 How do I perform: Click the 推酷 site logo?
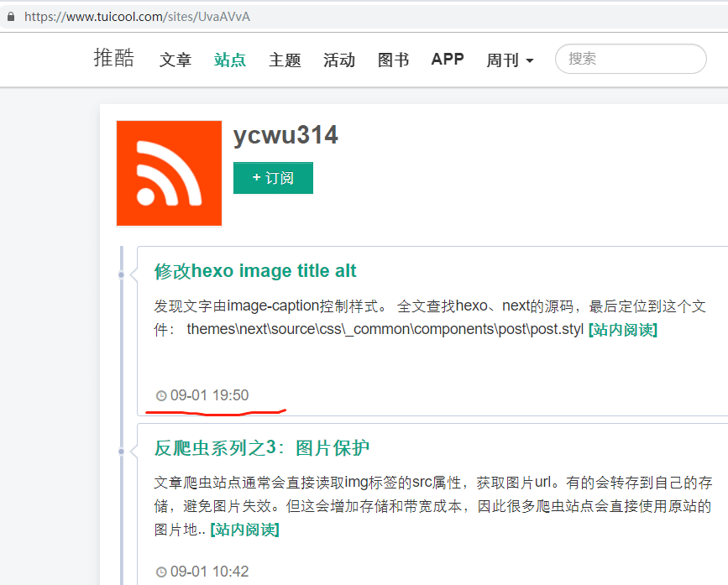pyautogui.click(x=113, y=58)
